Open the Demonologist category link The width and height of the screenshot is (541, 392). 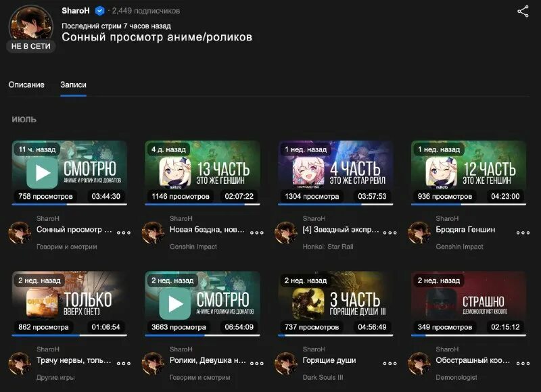(456, 377)
